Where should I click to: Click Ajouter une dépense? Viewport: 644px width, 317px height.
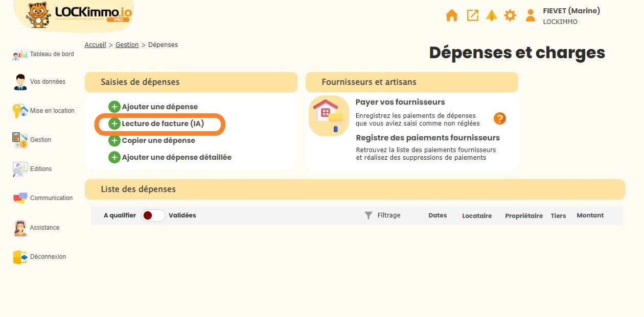159,107
